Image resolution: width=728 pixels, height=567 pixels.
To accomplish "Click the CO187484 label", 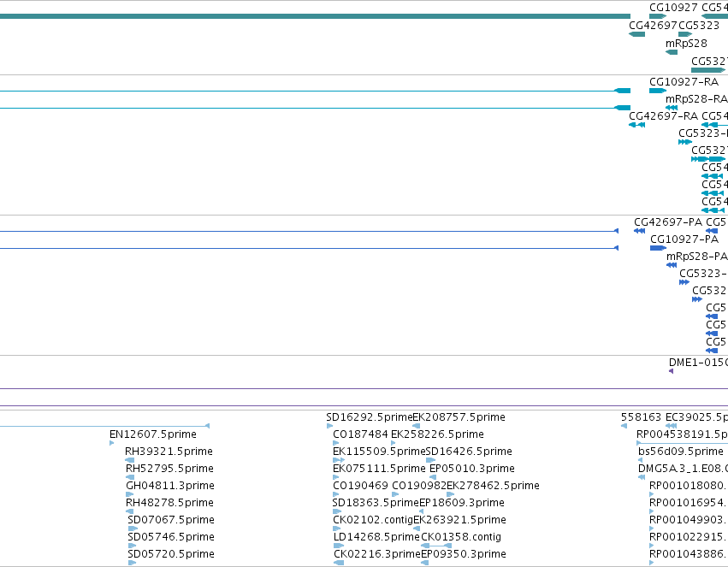I will (x=360, y=434).
